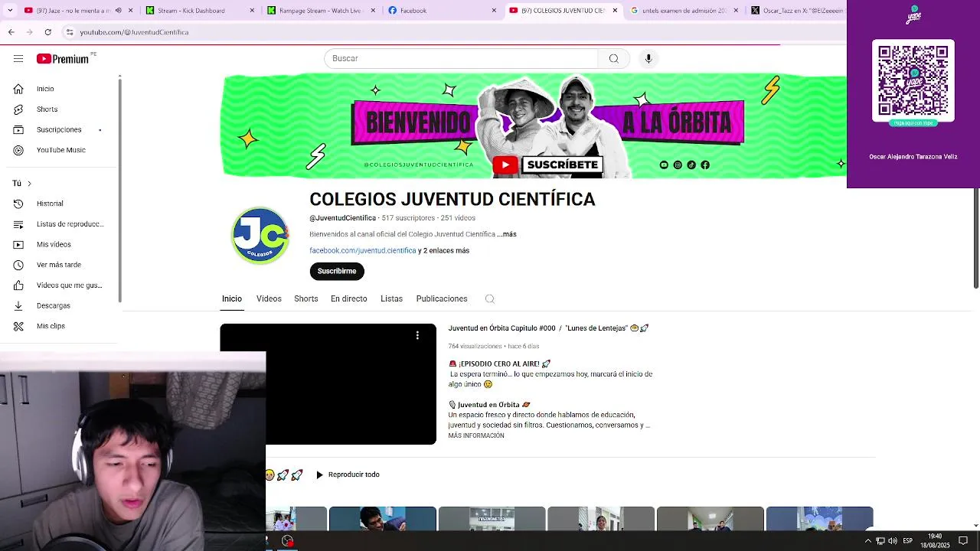Reload the current page

point(47,32)
